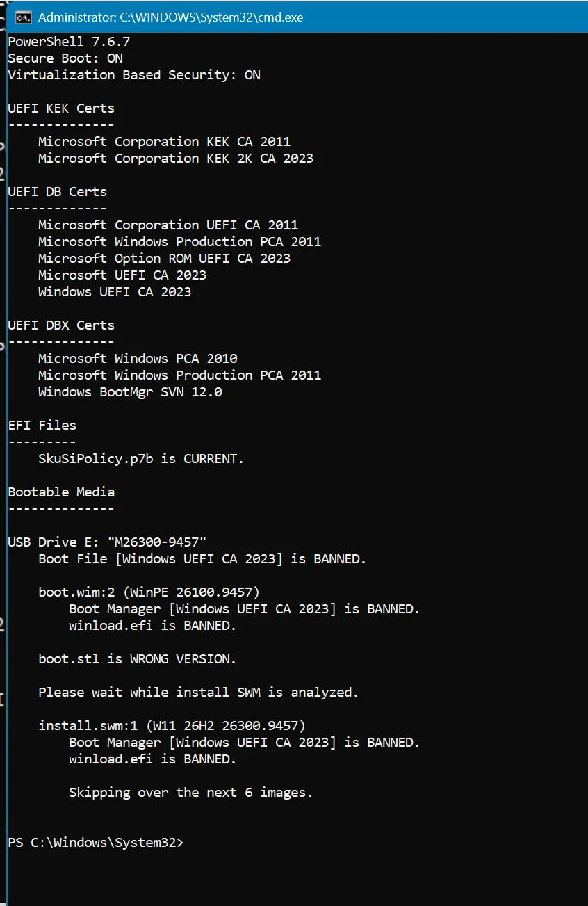The width and height of the screenshot is (588, 906).
Task: Click the Virtualization Based Security line
Action: point(134,74)
